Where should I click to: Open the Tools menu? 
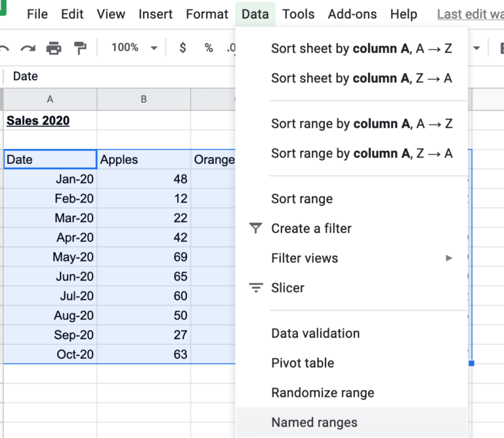(299, 14)
